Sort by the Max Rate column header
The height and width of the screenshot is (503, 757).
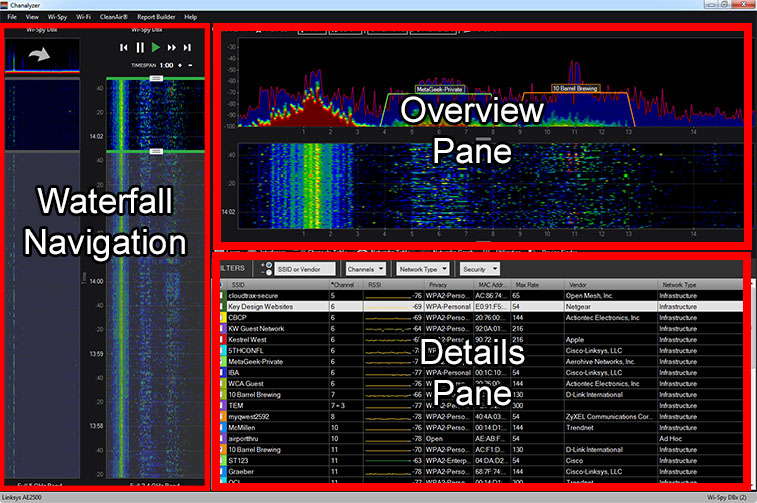(537, 285)
